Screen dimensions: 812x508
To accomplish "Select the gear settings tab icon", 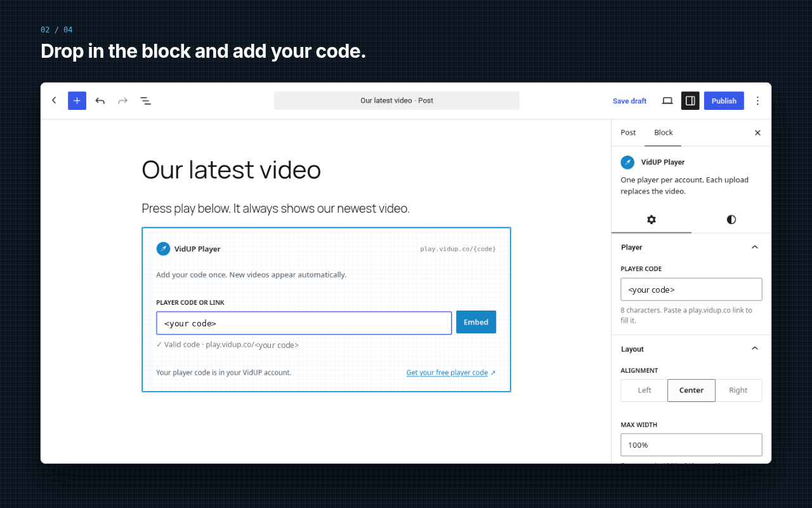I will (652, 220).
